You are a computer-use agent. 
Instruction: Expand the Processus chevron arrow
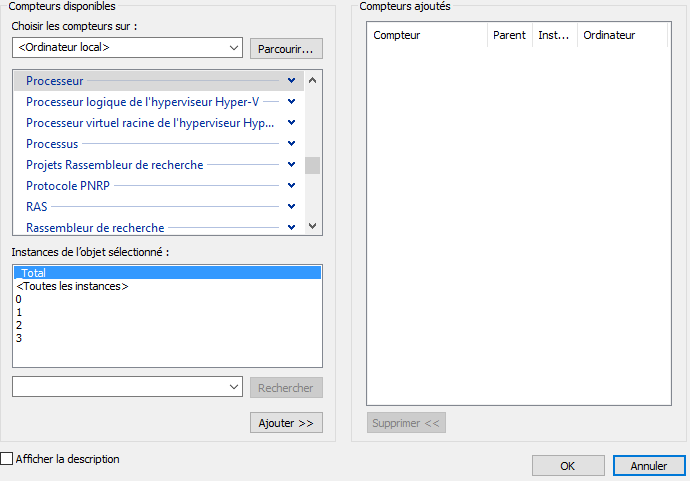pos(291,143)
